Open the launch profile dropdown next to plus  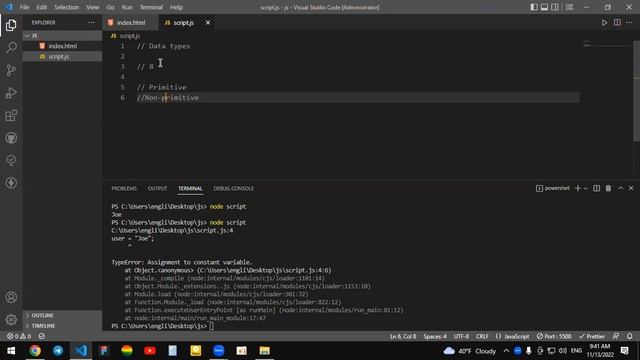point(586,189)
